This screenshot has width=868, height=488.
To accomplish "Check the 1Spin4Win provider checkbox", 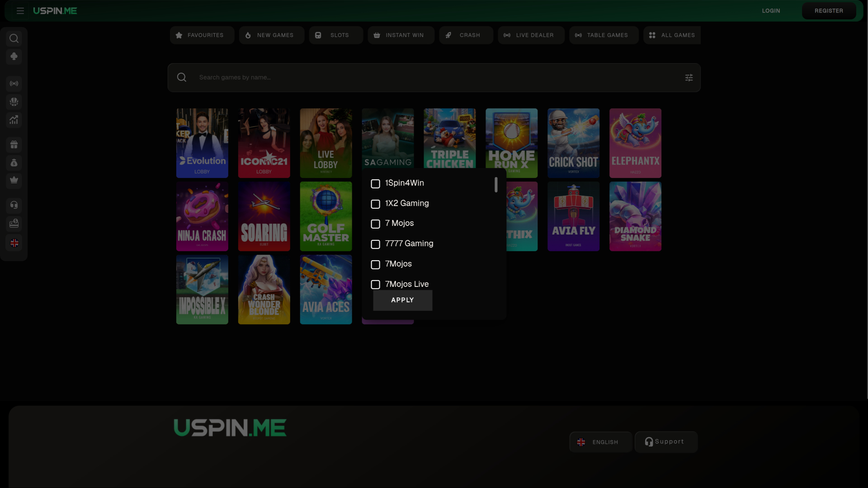I will coord(375,184).
